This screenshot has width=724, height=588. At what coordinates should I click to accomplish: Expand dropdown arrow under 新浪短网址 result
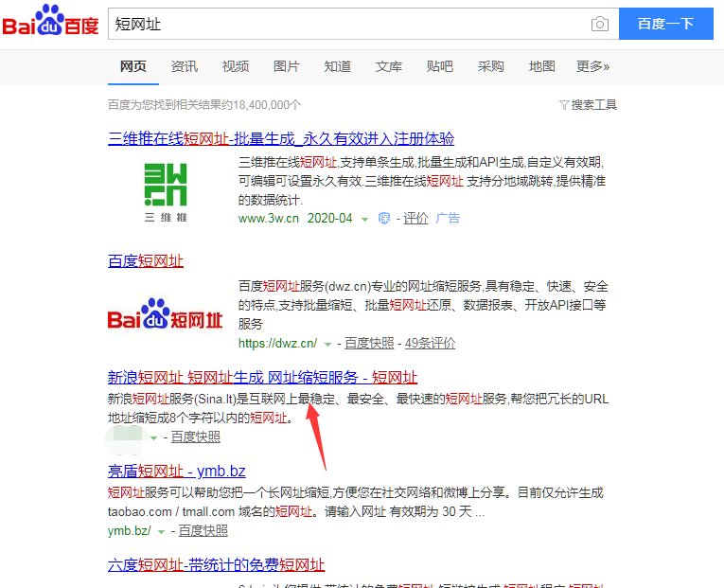pyautogui.click(x=153, y=437)
